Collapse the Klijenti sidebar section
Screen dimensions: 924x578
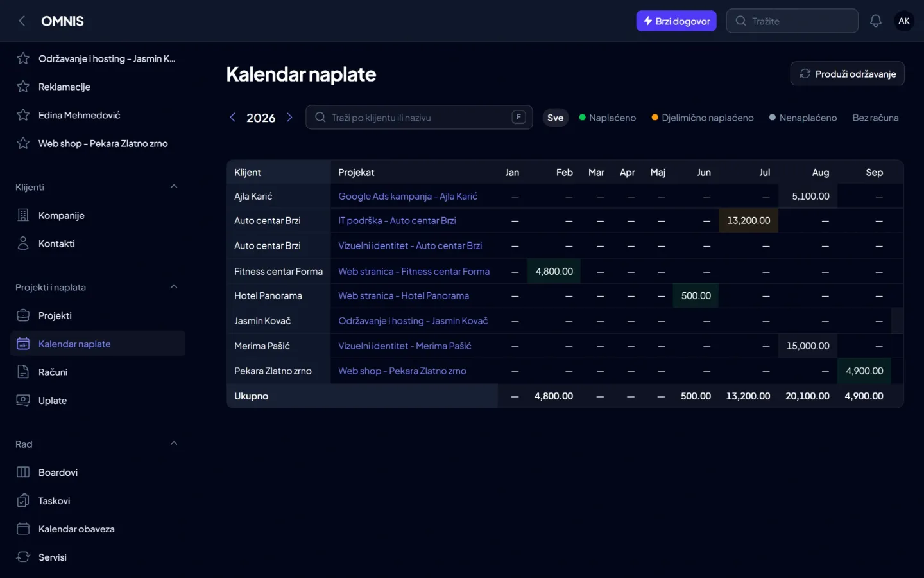point(174,187)
